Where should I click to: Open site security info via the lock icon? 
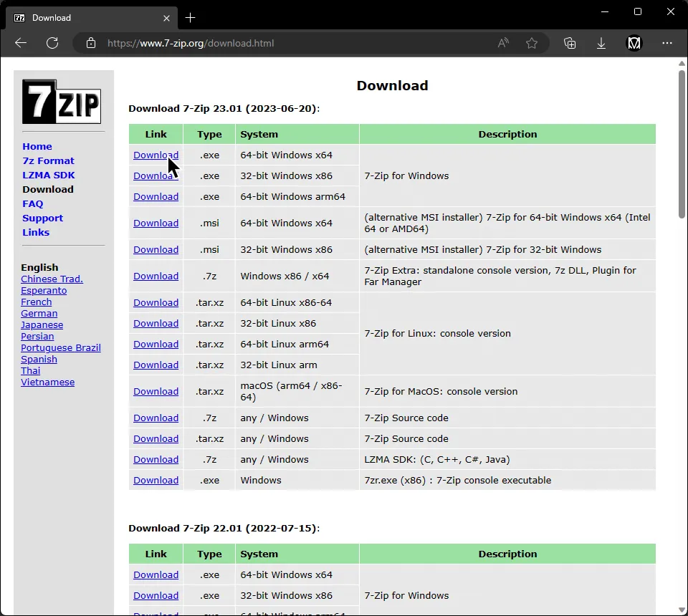pyautogui.click(x=90, y=43)
